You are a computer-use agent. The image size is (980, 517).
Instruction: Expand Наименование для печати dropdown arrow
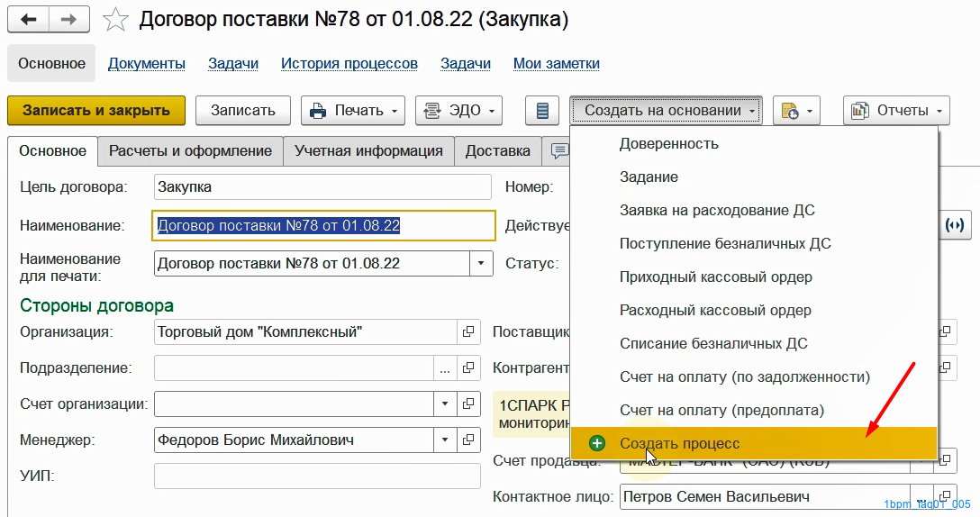coord(482,264)
